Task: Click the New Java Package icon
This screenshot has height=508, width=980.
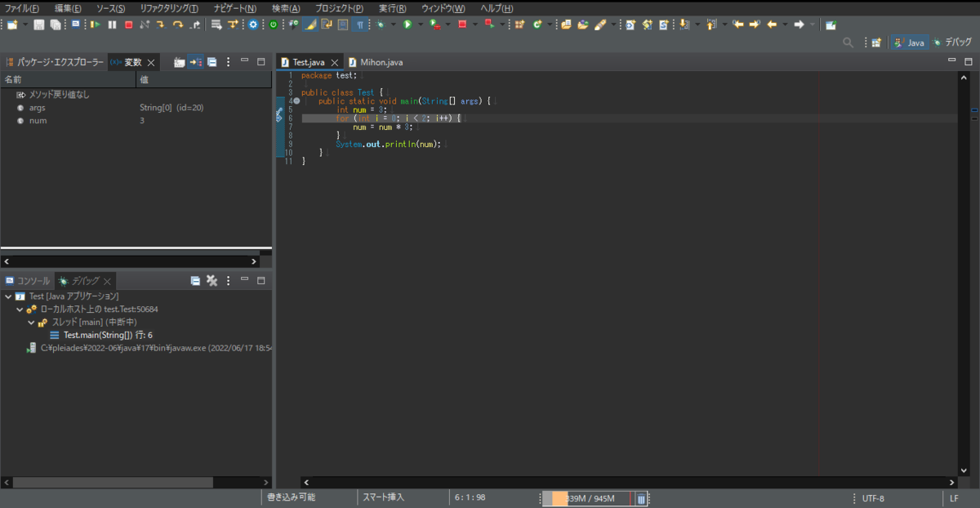Action: tap(518, 25)
